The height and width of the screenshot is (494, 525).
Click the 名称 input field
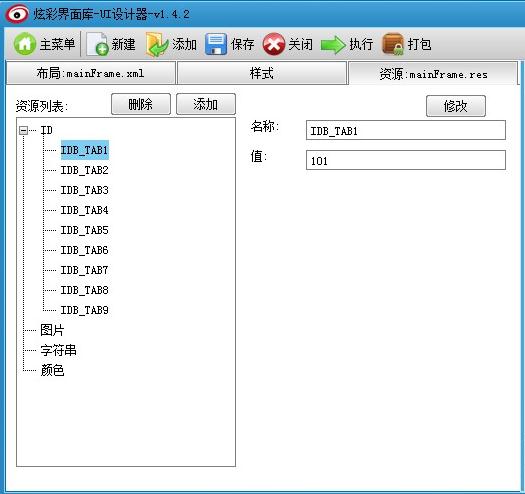pos(406,130)
